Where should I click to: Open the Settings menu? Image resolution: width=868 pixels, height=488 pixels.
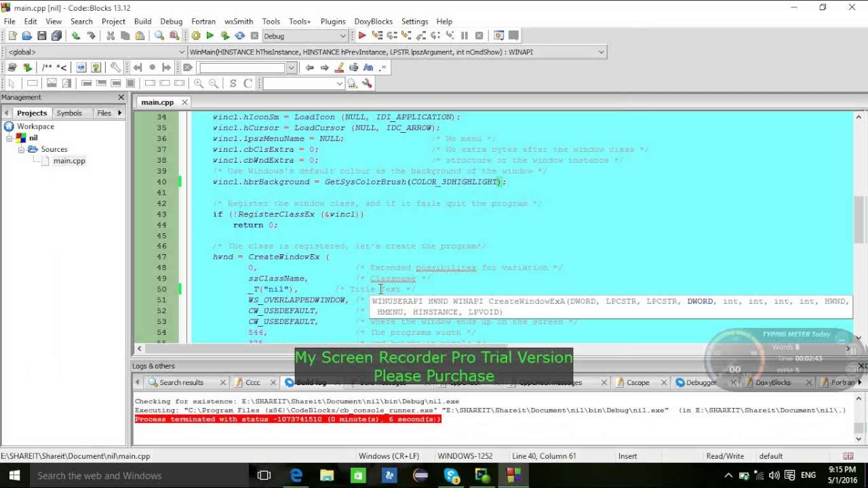[x=414, y=21]
